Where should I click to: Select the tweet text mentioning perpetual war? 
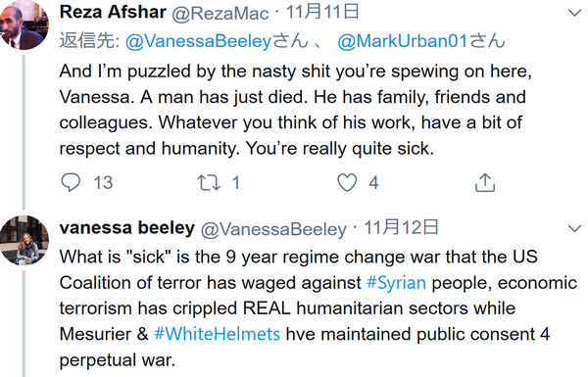click(x=318, y=308)
